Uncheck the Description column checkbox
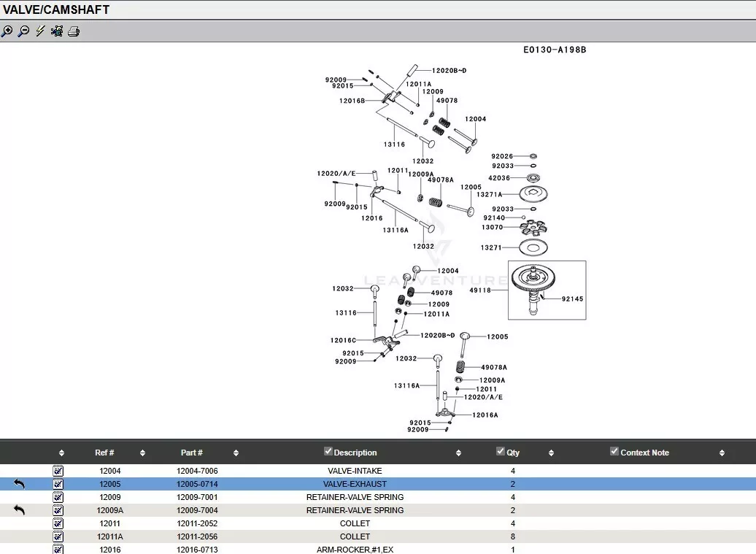 [x=328, y=452]
